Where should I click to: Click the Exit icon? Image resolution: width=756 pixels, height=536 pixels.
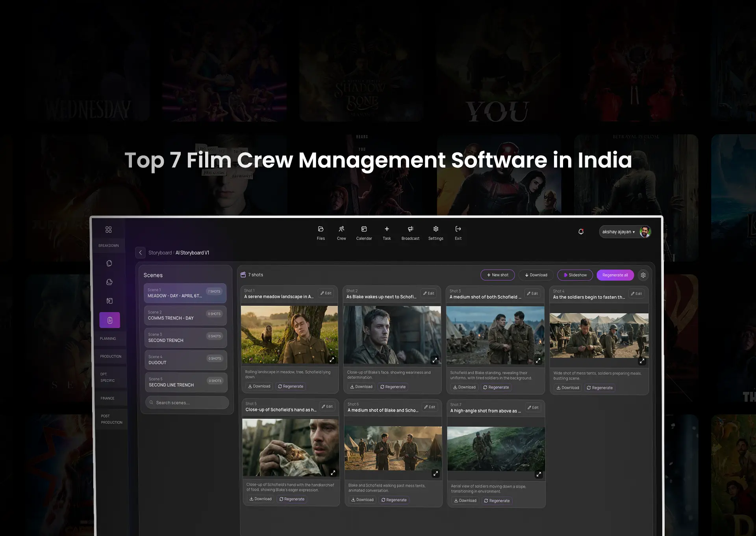coord(458,229)
